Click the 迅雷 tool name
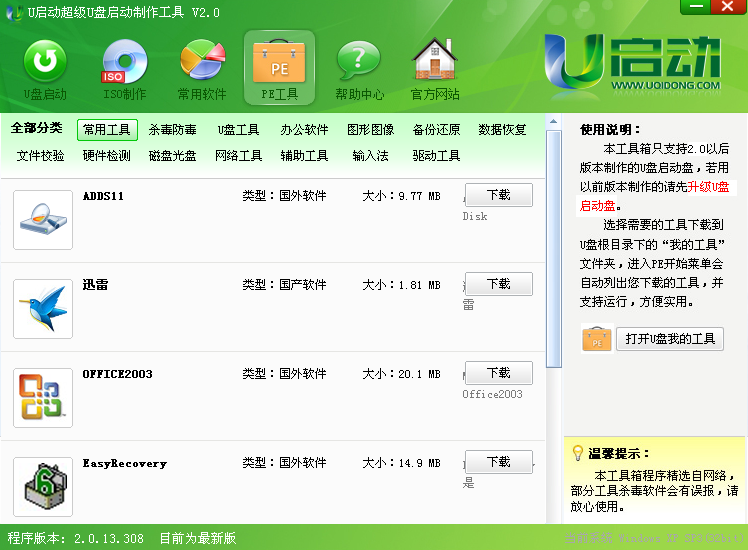The height and width of the screenshot is (550, 748). (x=95, y=285)
